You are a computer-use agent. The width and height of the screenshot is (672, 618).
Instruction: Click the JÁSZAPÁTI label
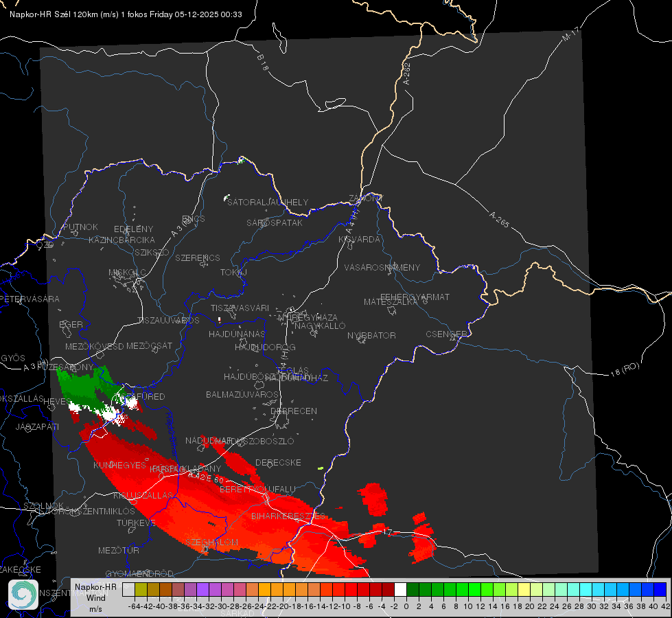(38, 426)
